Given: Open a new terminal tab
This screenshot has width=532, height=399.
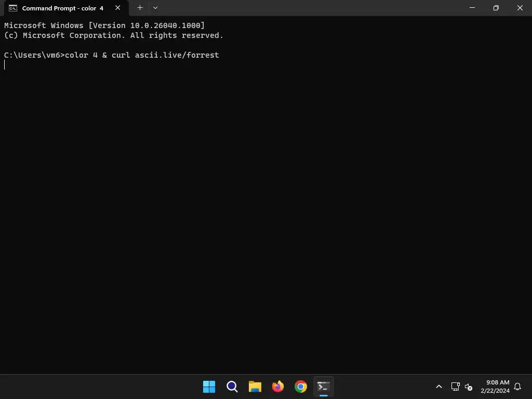Looking at the screenshot, I should tap(140, 8).
